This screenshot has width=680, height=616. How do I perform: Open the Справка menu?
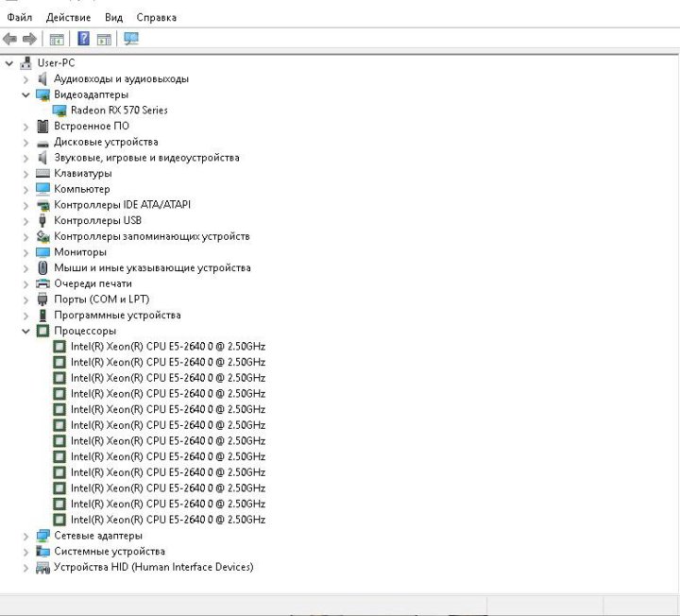[x=156, y=17]
